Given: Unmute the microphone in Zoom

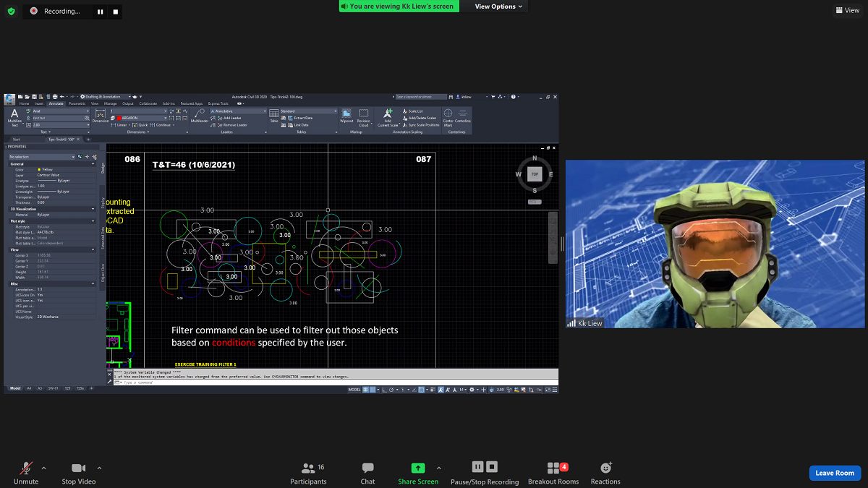Looking at the screenshot, I should [26, 474].
